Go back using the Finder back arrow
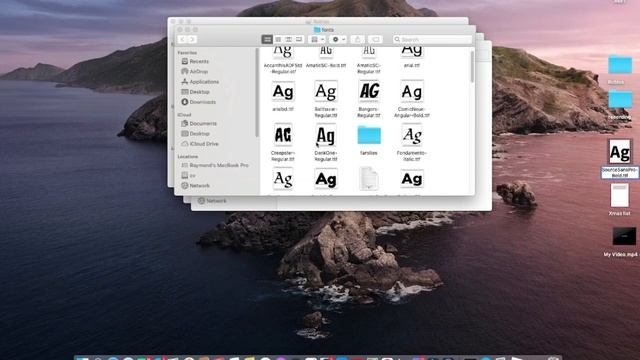Screen dimensions: 640x360 (x=182, y=39)
